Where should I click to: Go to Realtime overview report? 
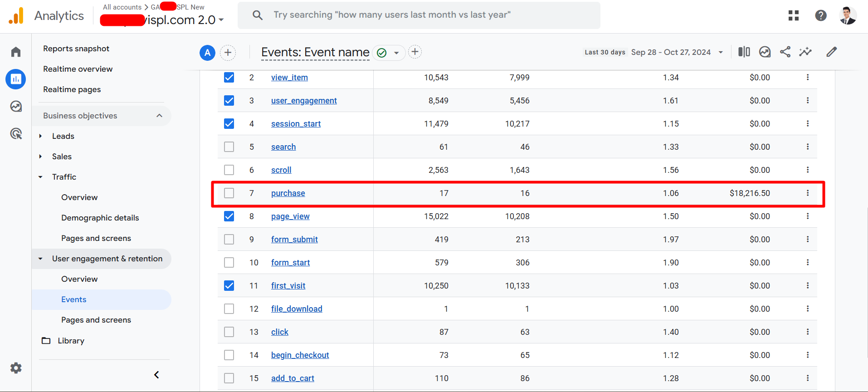78,69
